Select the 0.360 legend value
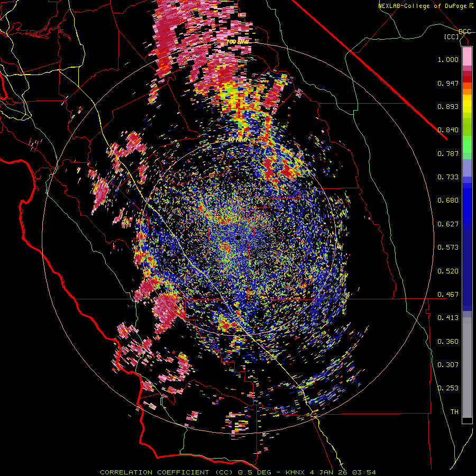 coord(448,342)
